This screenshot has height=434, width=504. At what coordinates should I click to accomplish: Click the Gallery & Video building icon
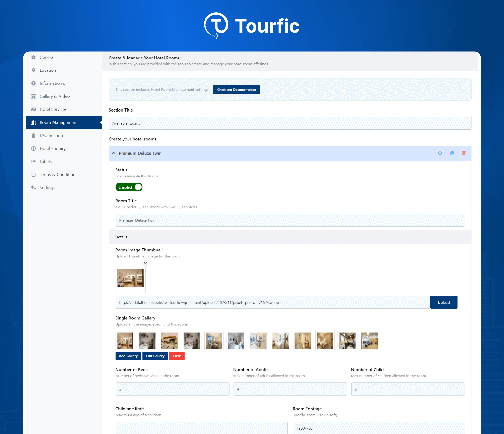tap(34, 96)
